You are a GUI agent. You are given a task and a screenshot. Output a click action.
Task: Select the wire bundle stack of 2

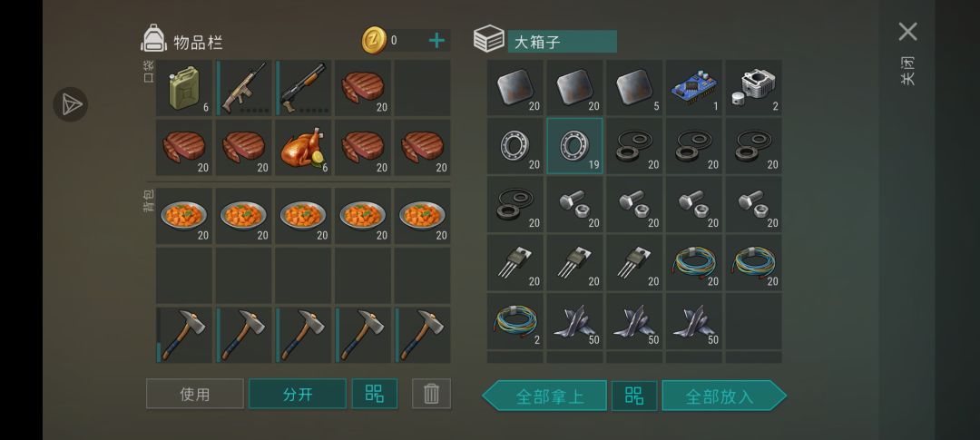pyautogui.click(x=515, y=322)
